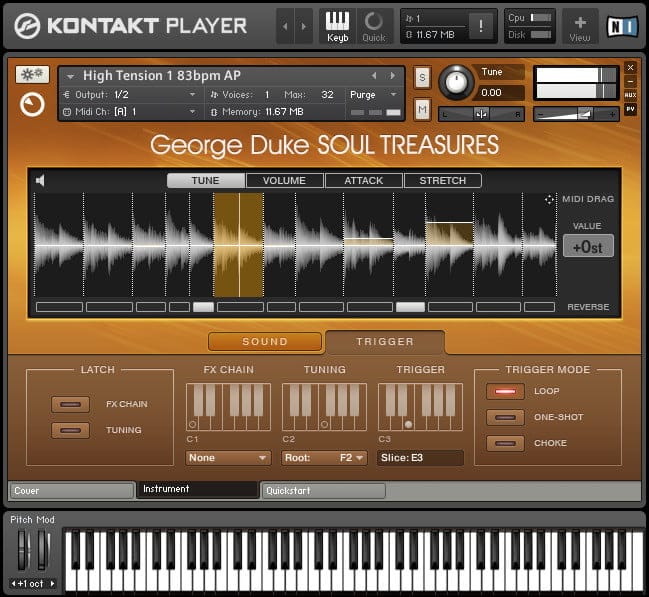Click the Mod wheel
This screenshot has height=597, width=649.
point(43,550)
